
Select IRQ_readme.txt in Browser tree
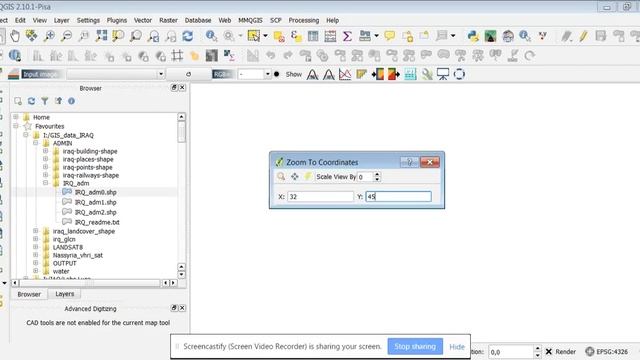[x=97, y=222]
